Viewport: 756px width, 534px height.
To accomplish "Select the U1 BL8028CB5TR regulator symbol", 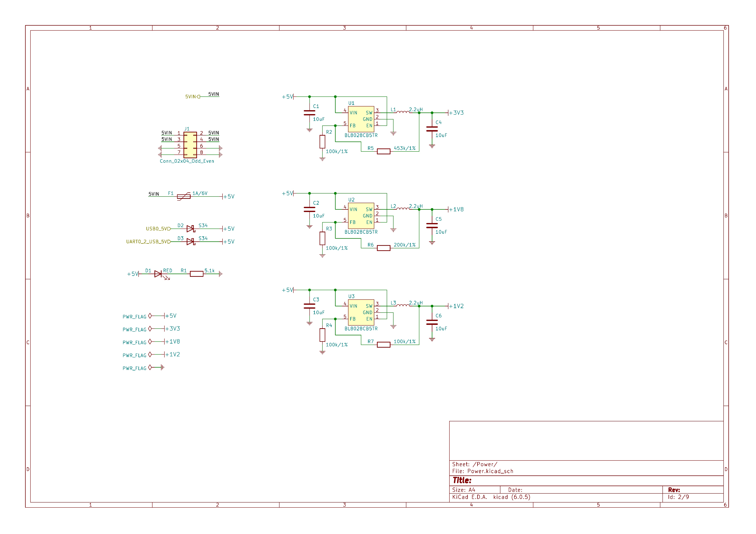I will click(x=361, y=119).
